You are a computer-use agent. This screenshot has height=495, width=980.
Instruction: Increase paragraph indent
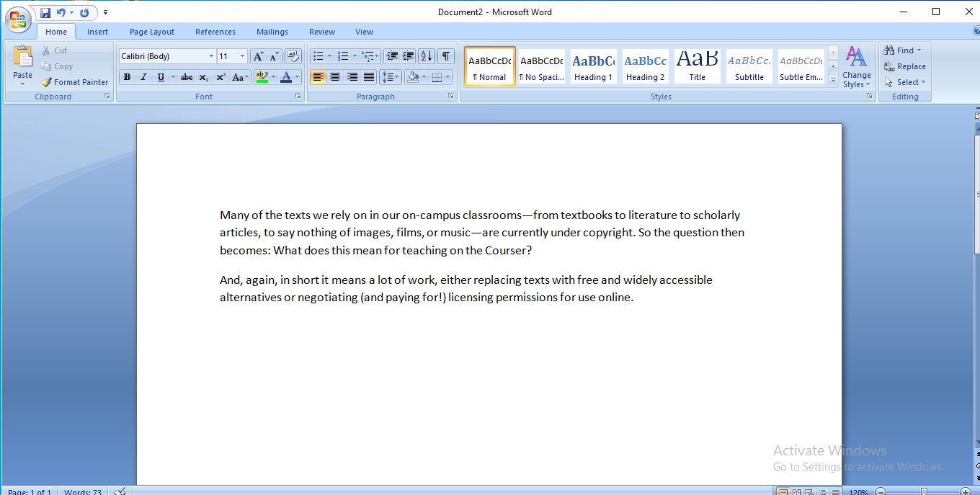click(409, 56)
